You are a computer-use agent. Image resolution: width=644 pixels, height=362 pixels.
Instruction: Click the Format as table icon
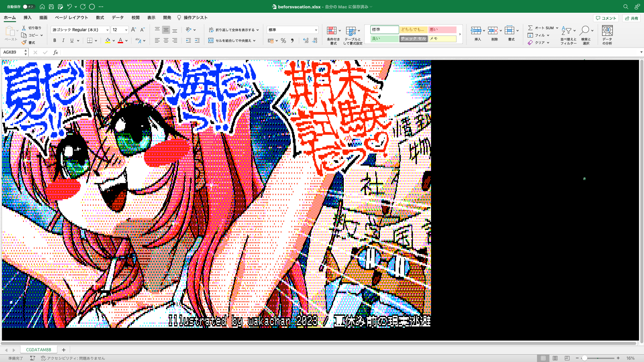[x=351, y=31]
